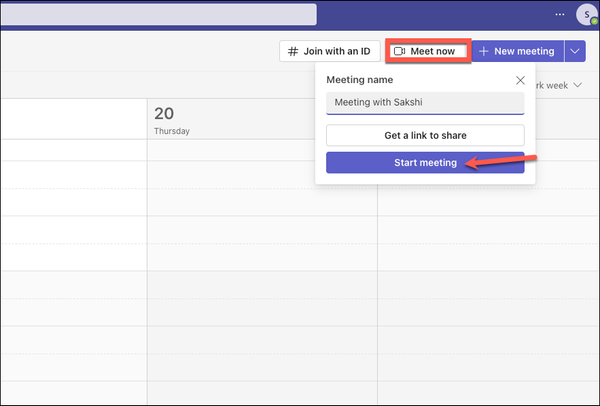Focus the search bar at the top
The height and width of the screenshot is (406, 600).
point(158,14)
